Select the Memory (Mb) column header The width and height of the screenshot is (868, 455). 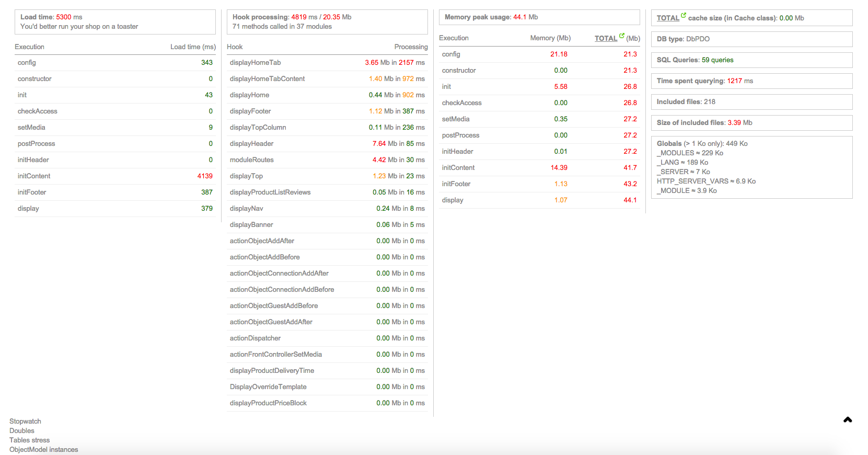pos(550,38)
